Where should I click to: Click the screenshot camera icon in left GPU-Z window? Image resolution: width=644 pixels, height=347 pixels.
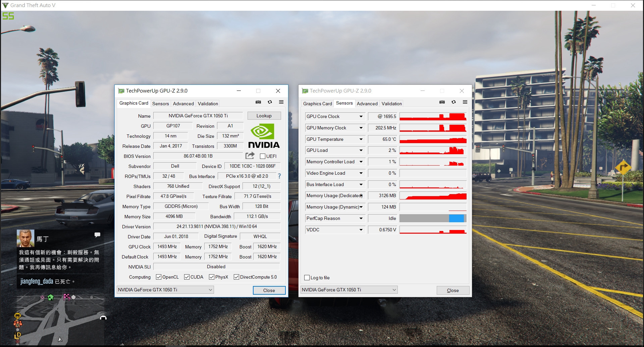click(258, 102)
